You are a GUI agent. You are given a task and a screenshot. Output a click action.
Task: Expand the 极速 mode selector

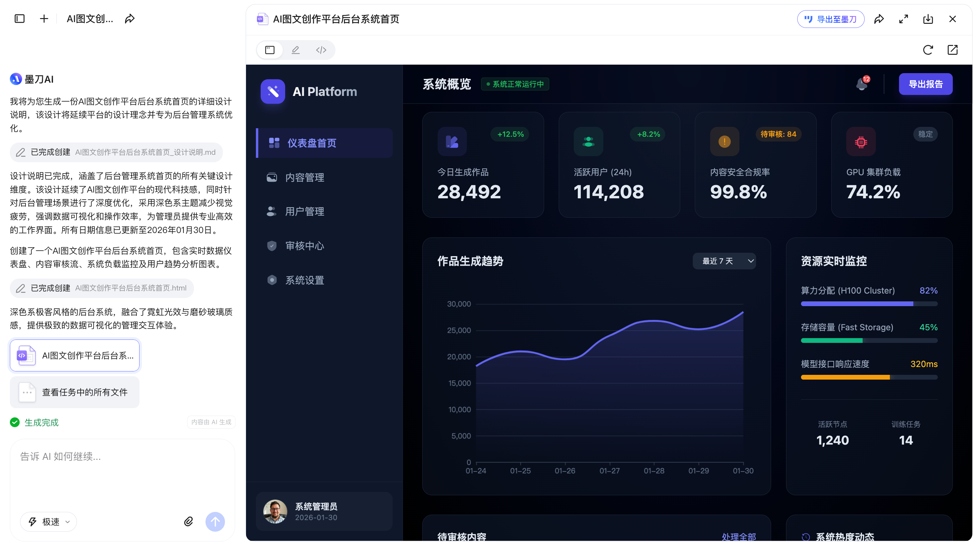[49, 522]
